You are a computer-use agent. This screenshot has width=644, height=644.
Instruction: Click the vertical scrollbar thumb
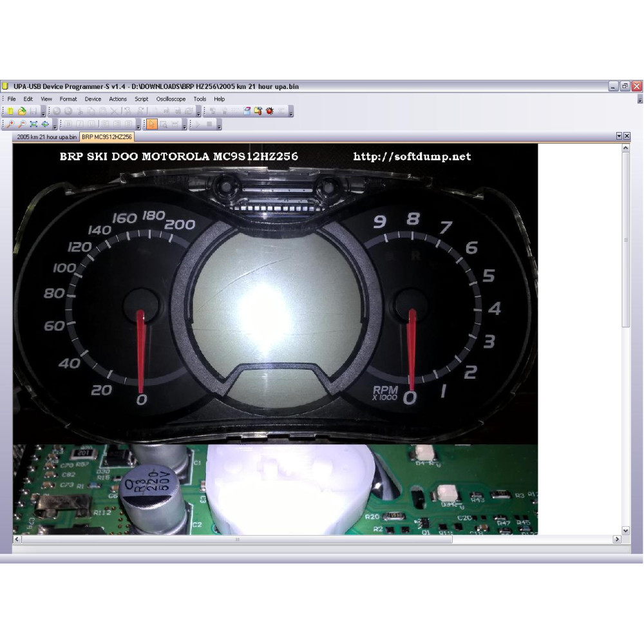coord(625,240)
